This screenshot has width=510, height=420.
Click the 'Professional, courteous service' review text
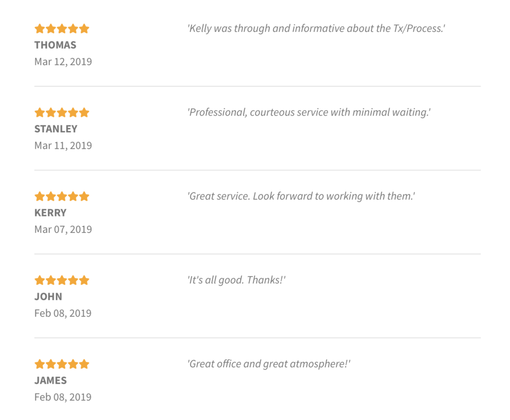309,112
